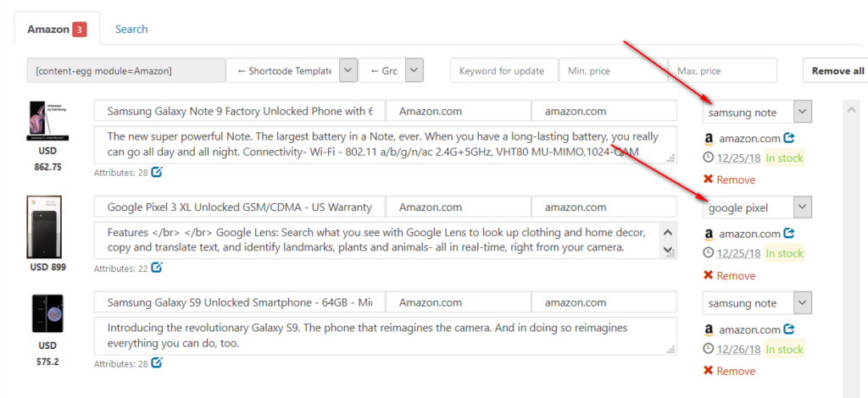Click red X icon to remove Galaxy Note 9

pos(708,180)
